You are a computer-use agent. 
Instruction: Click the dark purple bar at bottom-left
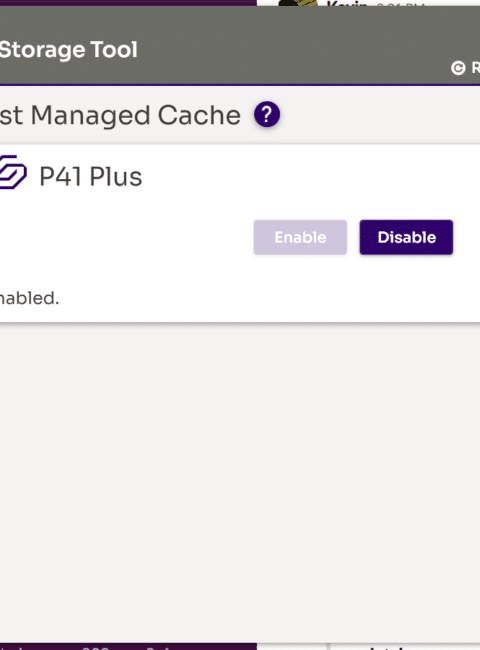[x=128, y=647]
